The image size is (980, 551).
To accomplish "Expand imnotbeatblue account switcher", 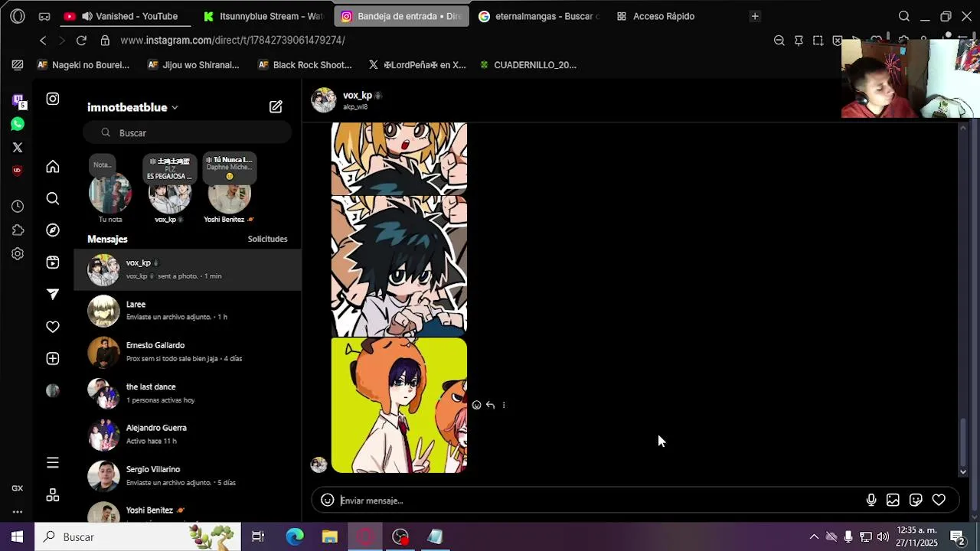I will [132, 108].
